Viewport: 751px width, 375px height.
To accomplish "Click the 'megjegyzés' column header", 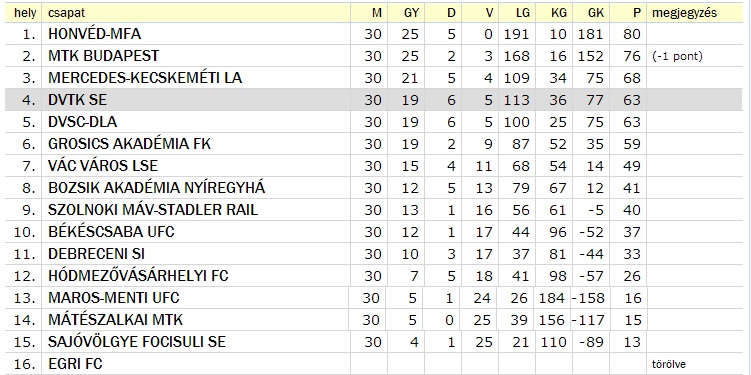I will pos(684,13).
